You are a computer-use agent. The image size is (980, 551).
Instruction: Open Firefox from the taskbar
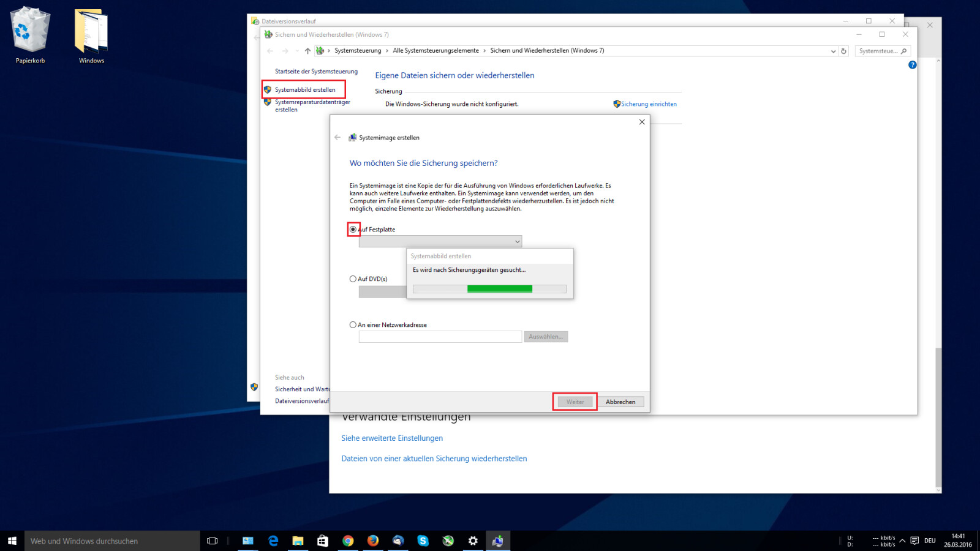373,541
